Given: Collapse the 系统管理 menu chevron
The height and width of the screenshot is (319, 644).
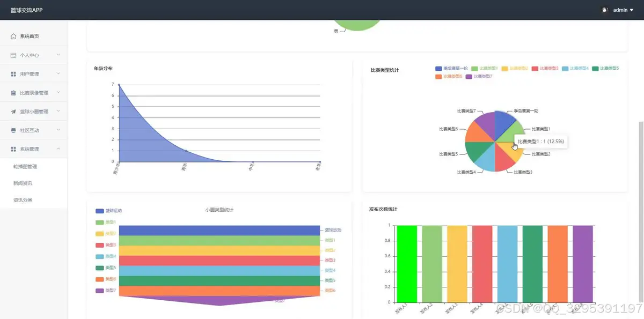Looking at the screenshot, I should (58, 149).
